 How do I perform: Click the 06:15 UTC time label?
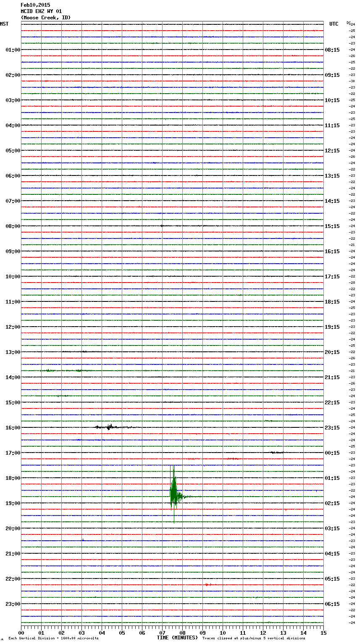coord(332,604)
